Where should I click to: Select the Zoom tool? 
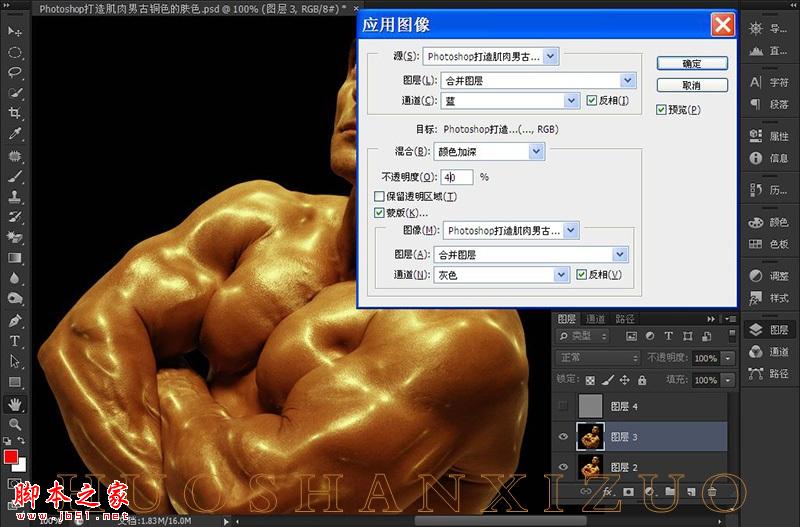(x=15, y=424)
